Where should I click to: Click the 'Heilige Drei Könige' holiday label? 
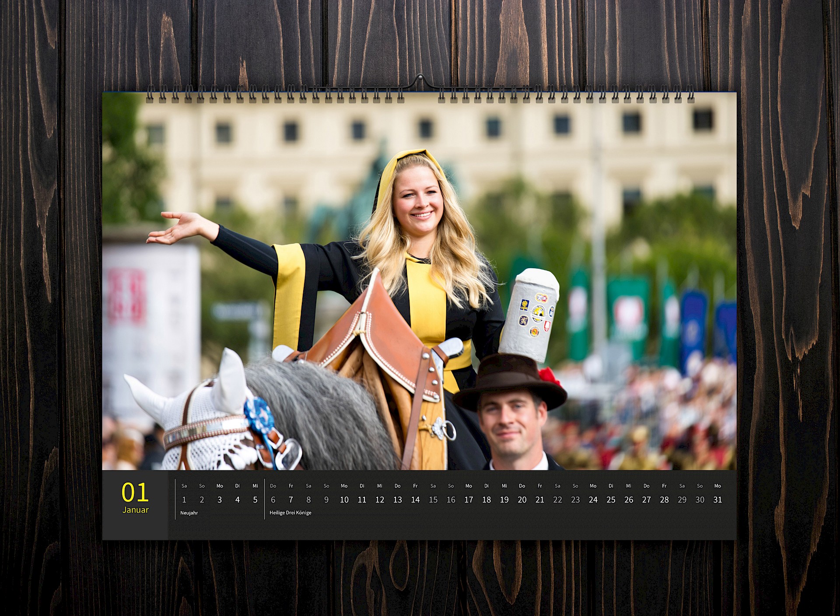[x=290, y=513]
